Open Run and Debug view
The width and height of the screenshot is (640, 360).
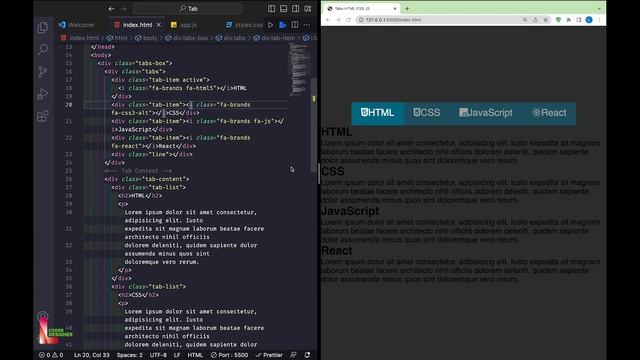click(42, 94)
